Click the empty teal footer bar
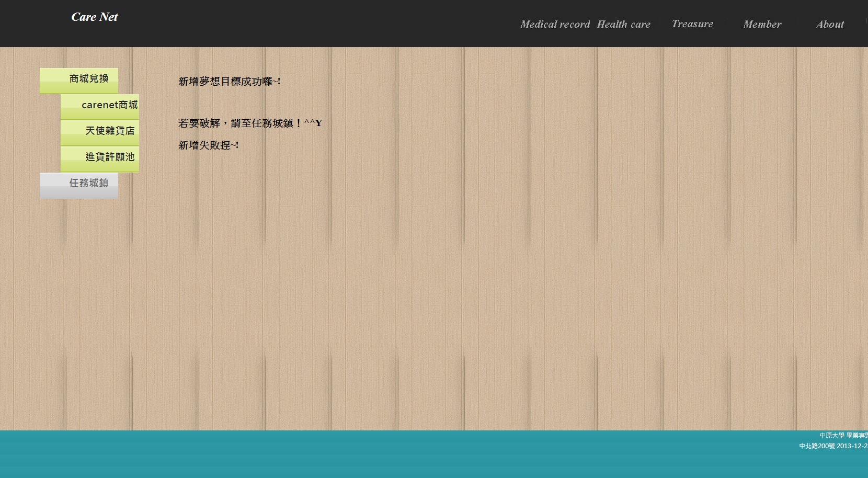 point(366,454)
